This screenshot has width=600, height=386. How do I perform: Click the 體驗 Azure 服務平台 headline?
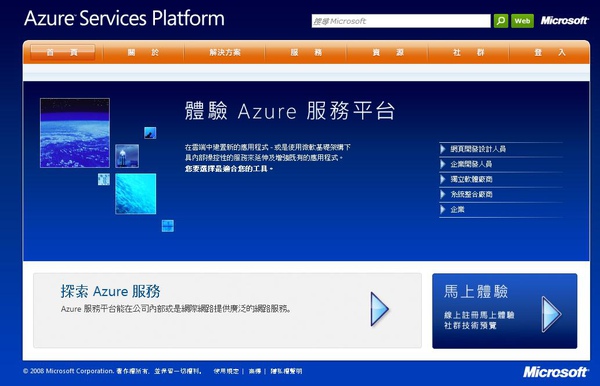point(290,111)
